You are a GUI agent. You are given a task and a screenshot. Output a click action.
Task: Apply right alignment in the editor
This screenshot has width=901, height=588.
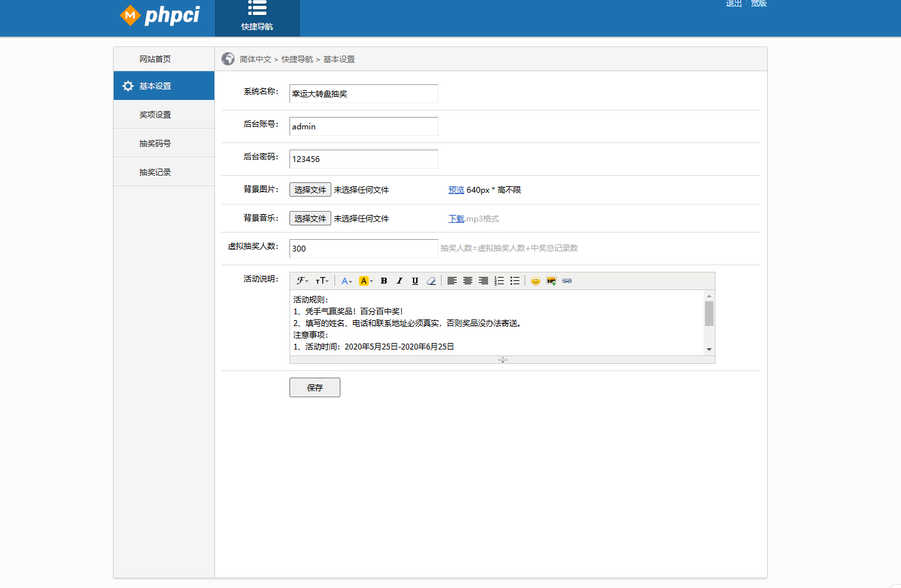click(x=483, y=280)
